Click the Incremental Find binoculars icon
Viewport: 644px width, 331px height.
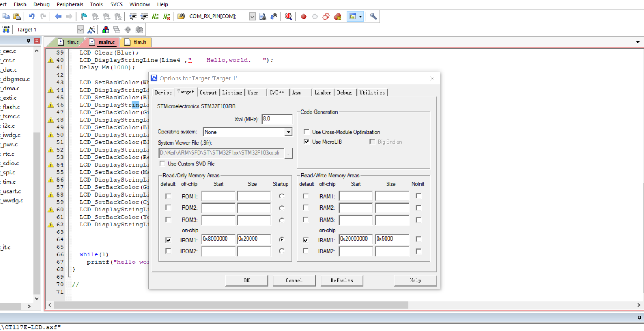point(274,16)
